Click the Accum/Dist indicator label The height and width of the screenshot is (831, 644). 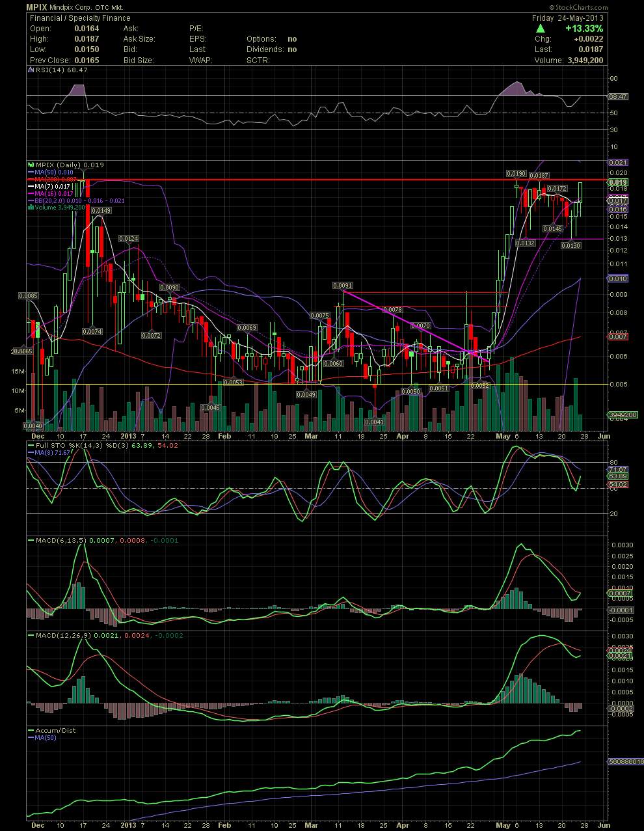point(55,730)
